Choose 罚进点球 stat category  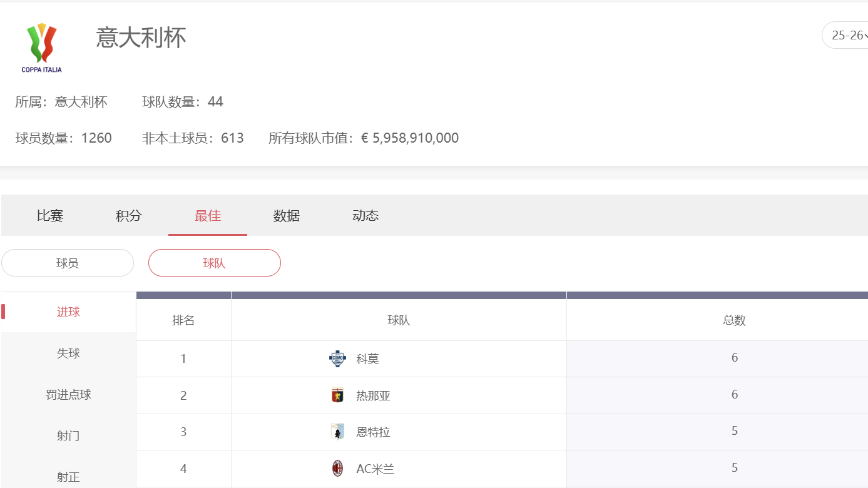click(68, 395)
